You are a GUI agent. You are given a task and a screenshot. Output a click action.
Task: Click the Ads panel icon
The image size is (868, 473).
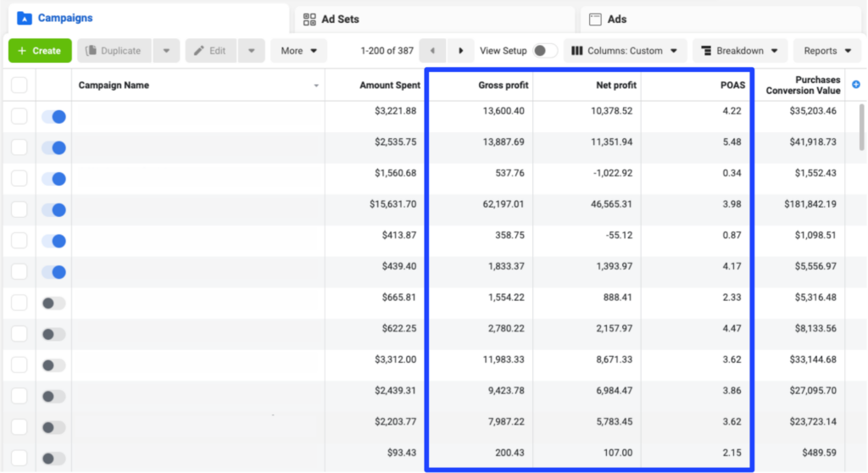[595, 19]
